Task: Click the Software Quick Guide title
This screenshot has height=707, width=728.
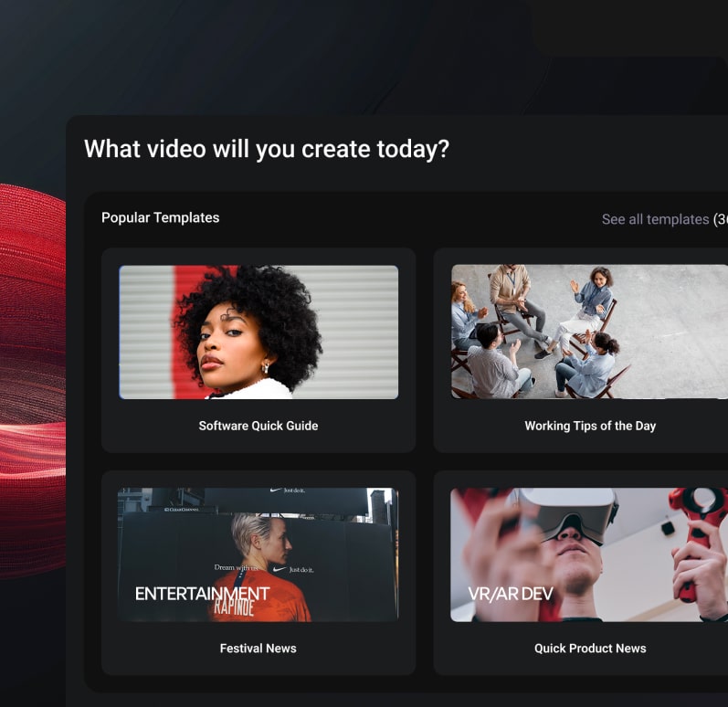Action: tap(258, 426)
